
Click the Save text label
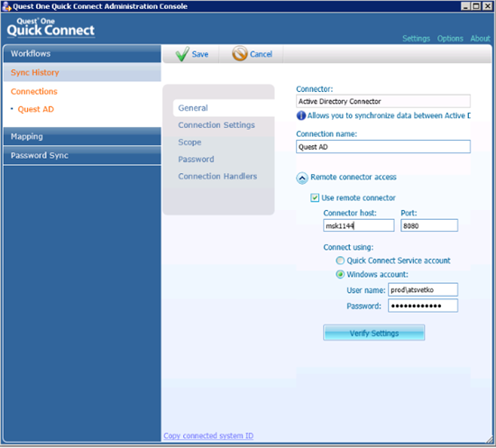200,54
